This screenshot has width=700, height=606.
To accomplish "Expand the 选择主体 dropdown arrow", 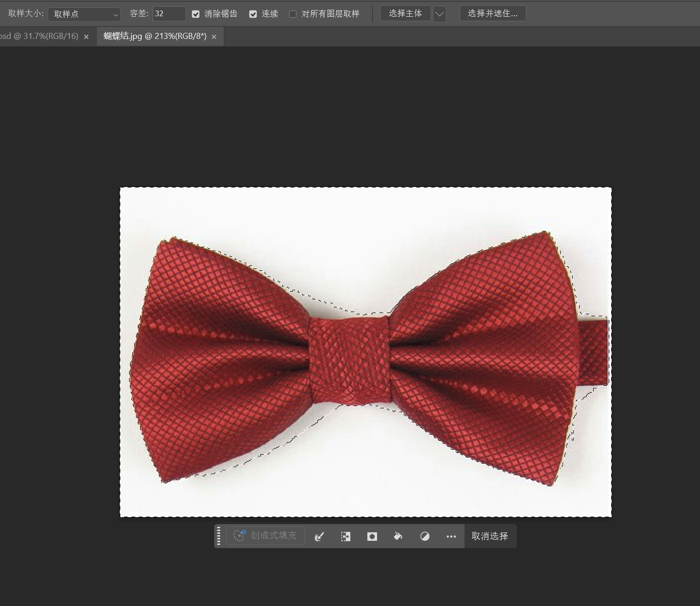I will click(440, 14).
